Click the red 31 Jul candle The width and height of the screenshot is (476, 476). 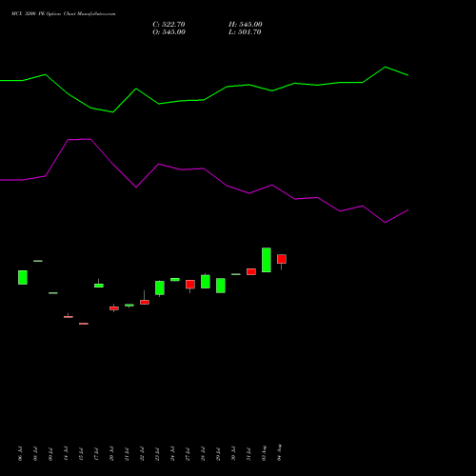[251, 271]
